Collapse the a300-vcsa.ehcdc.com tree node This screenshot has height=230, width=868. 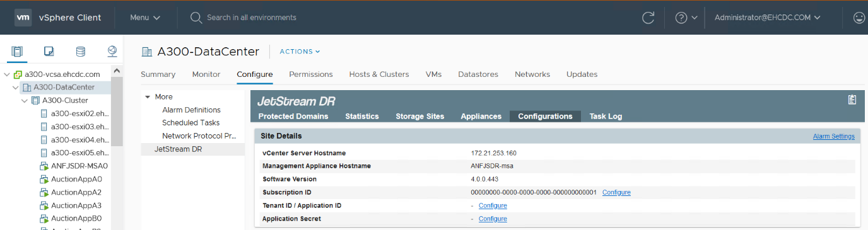tap(6, 74)
